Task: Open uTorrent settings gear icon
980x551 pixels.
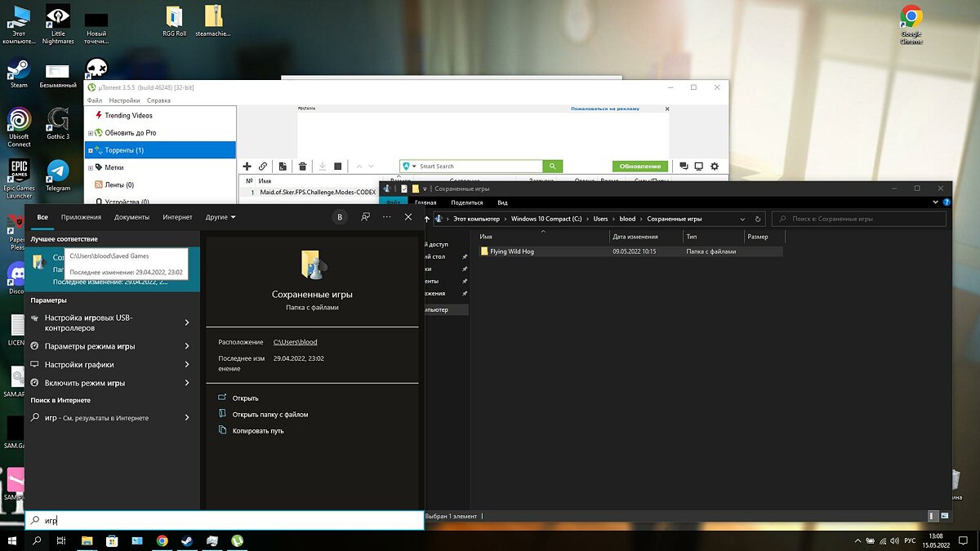Action: click(715, 167)
